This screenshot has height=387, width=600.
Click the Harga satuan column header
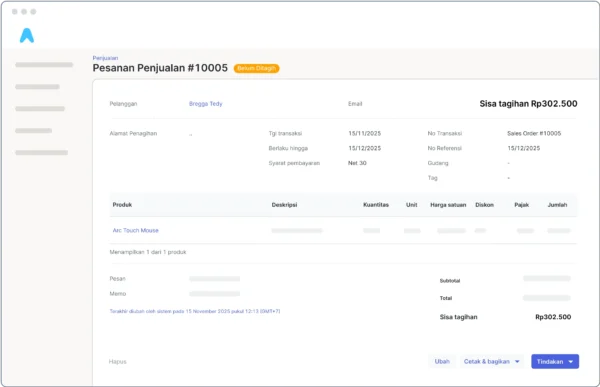pos(448,205)
